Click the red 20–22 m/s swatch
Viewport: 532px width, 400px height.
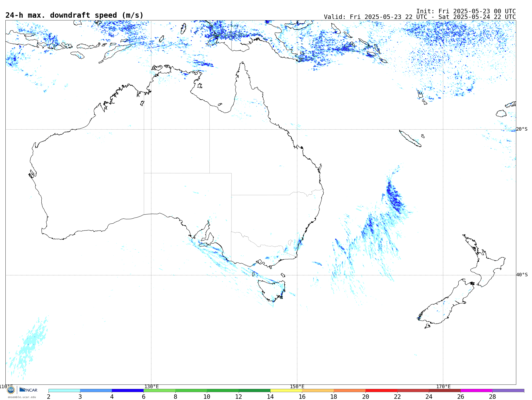coord(381,391)
